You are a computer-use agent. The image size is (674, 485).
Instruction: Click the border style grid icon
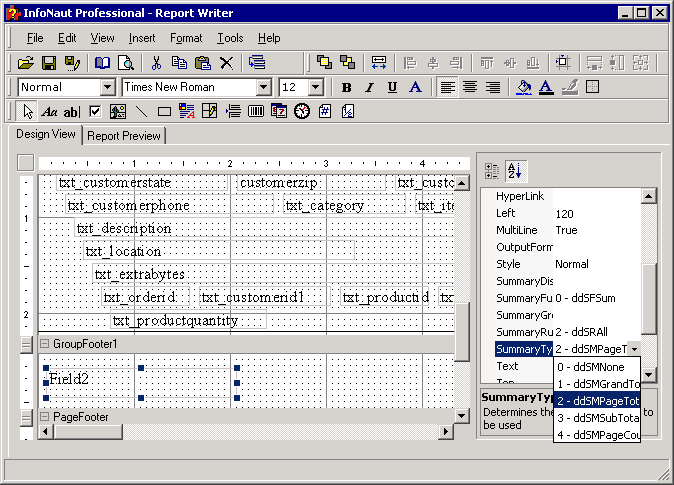[592, 87]
